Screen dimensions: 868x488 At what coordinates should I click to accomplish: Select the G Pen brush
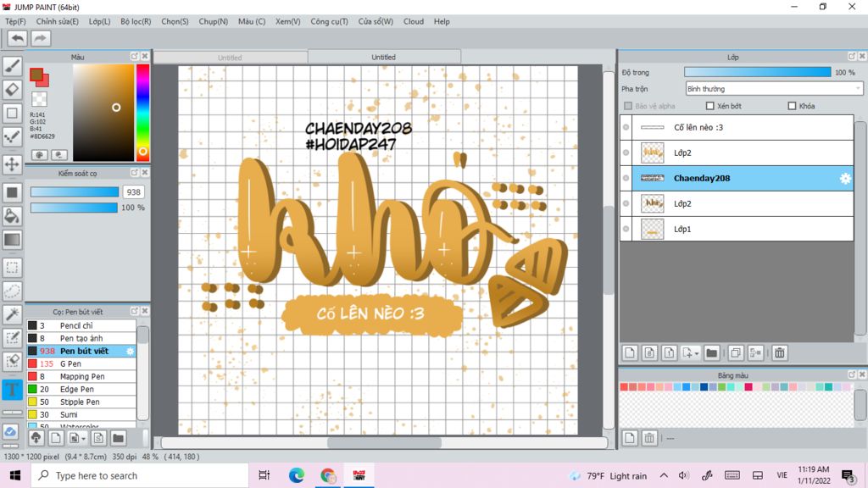(x=81, y=363)
